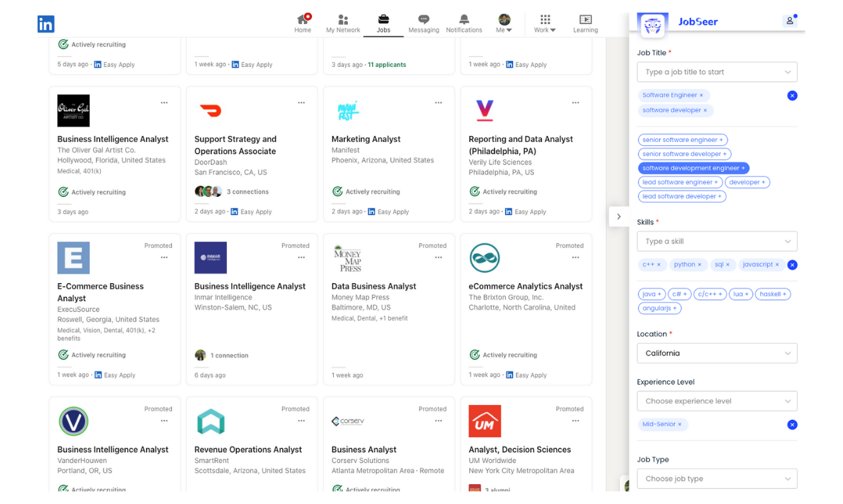Viewport: 843px width, 504px height.
Task: Open more options on DoorDash job card
Action: (301, 103)
